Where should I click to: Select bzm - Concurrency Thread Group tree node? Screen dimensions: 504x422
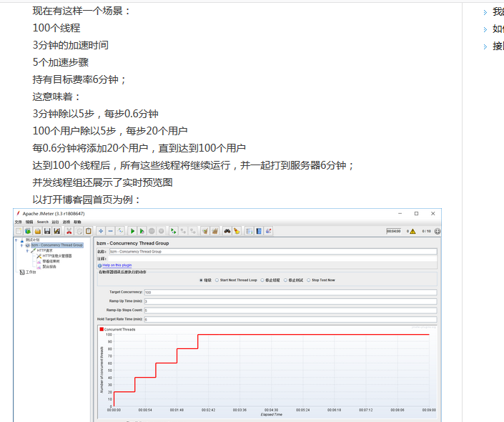pyautogui.click(x=57, y=245)
